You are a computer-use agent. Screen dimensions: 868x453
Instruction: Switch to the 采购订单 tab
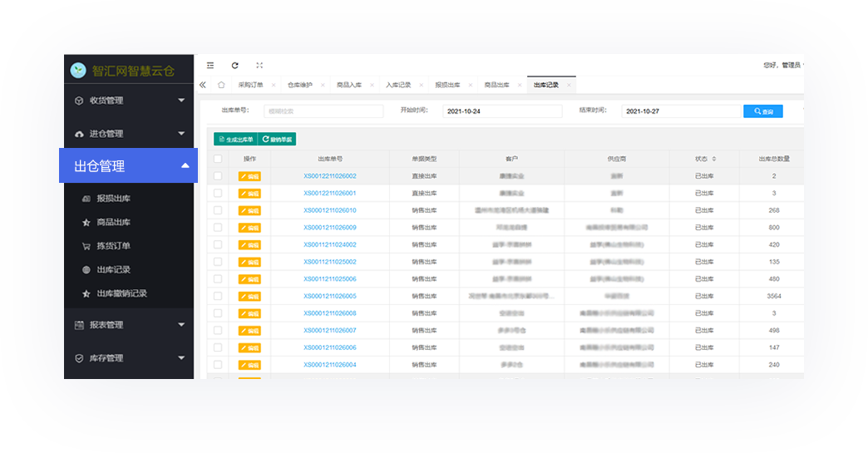[x=251, y=85]
